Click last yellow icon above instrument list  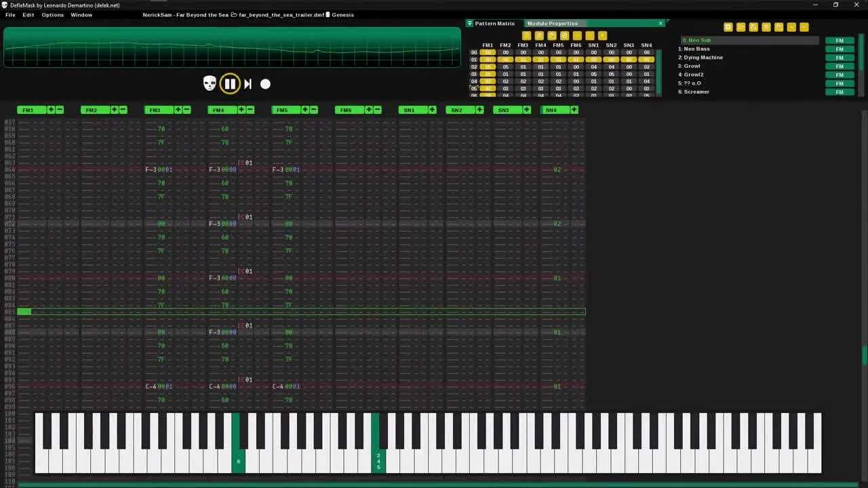804,27
